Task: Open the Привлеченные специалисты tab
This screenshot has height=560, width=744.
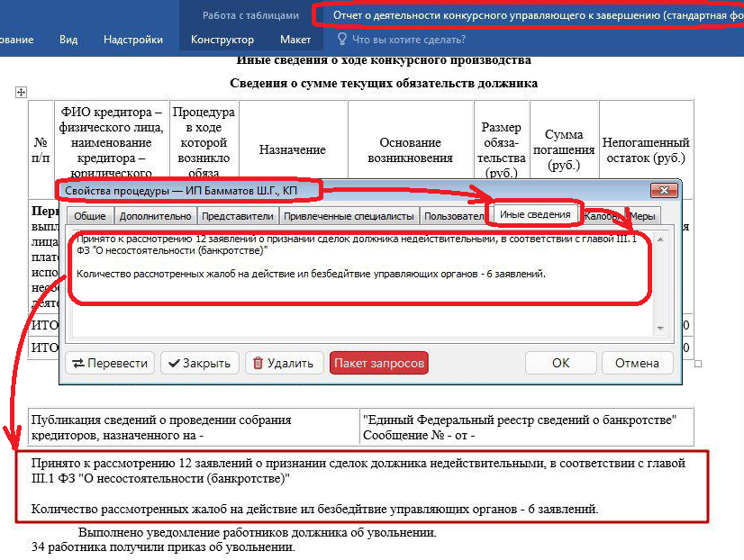Action: (x=348, y=216)
